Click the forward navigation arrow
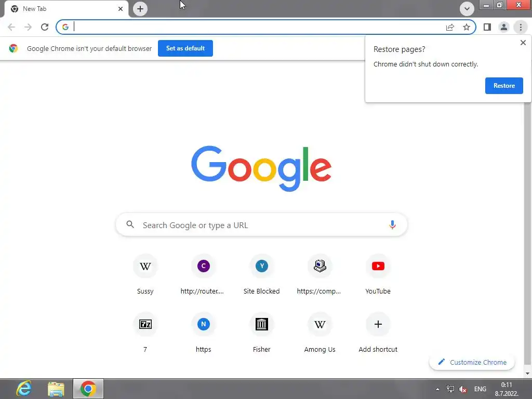Viewport: 532px width, 399px height. coord(28,27)
